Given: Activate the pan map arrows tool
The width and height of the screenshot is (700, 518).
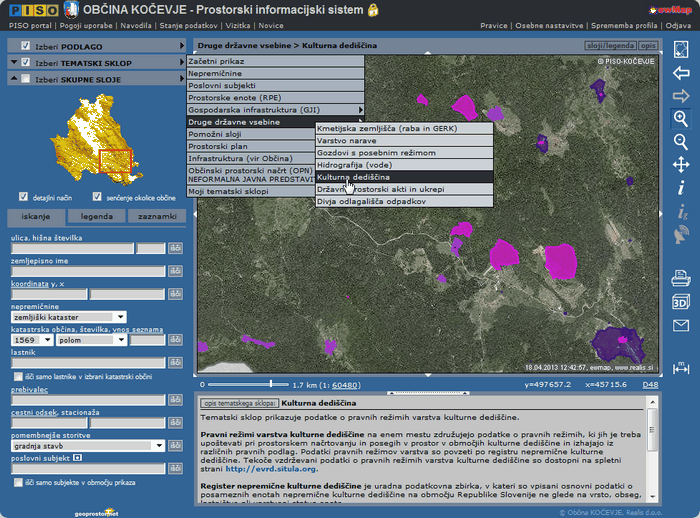Looking at the screenshot, I should pos(681,165).
